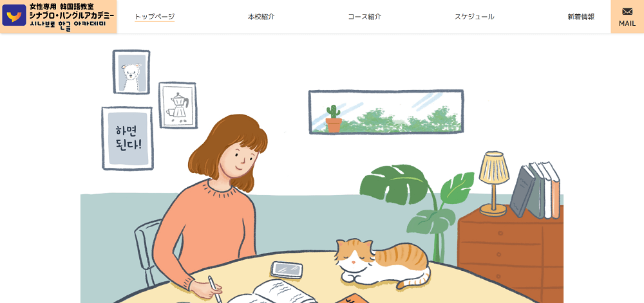644x303 pixels.
Task: Click the coffee pot framed drawing
Action: 178,106
